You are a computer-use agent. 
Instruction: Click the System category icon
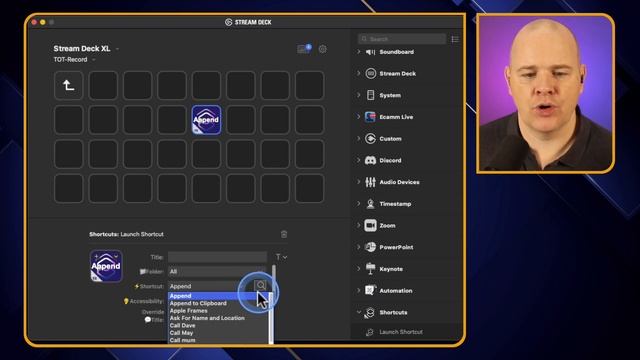pyautogui.click(x=370, y=95)
